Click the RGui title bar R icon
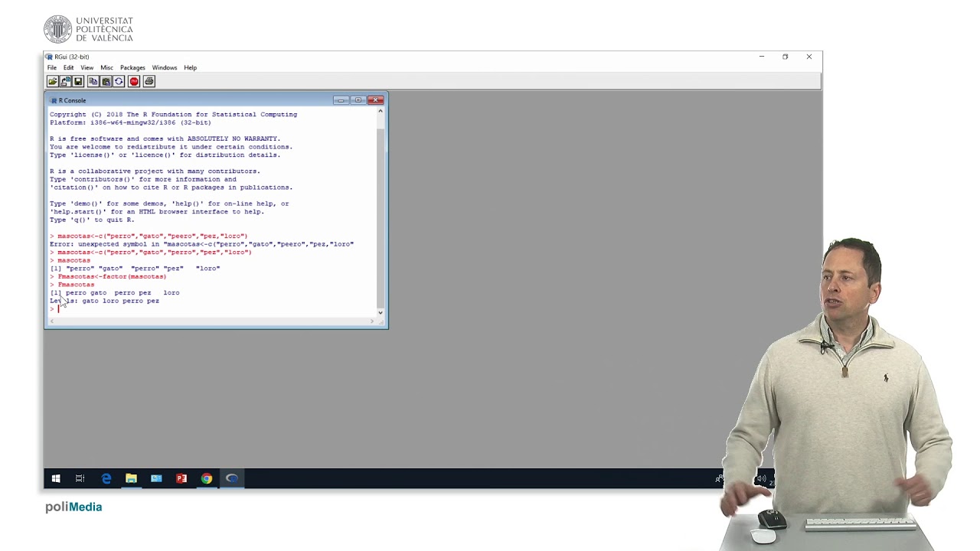980x551 pixels. click(x=49, y=57)
